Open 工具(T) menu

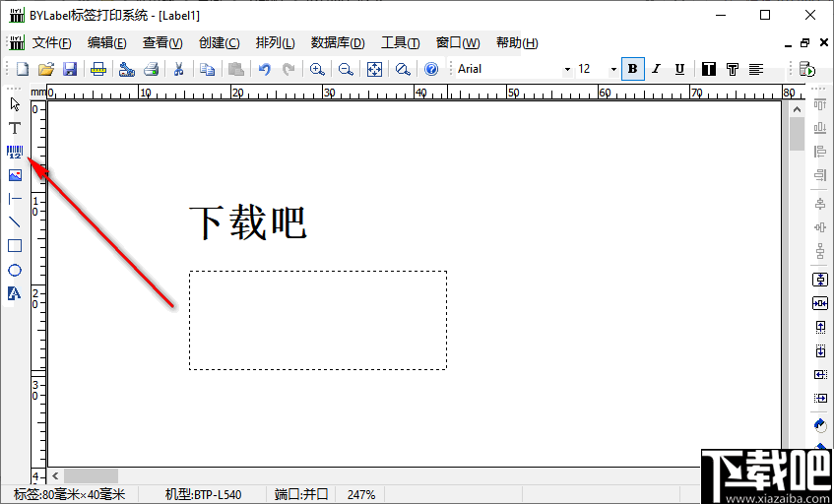401,43
